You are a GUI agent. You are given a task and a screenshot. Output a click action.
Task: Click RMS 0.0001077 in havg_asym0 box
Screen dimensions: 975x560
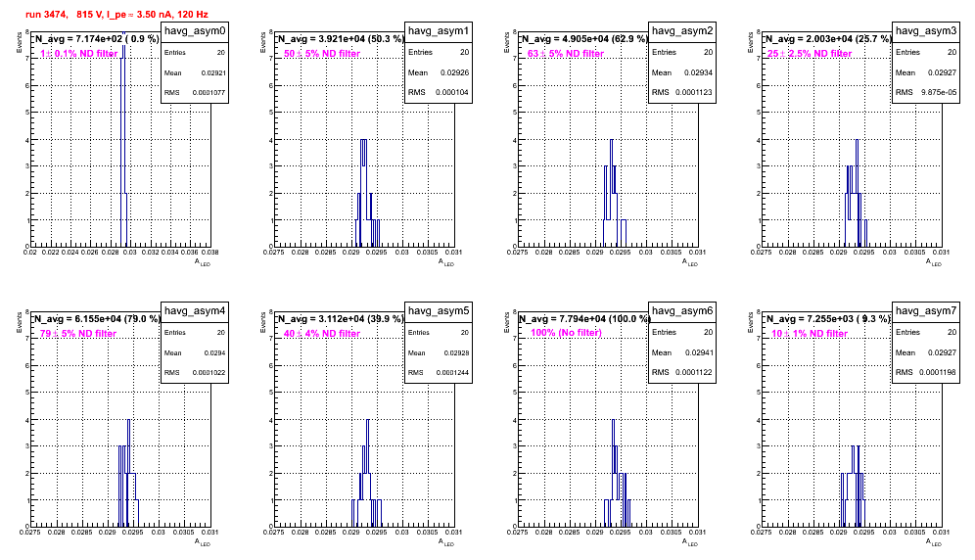click(x=195, y=93)
